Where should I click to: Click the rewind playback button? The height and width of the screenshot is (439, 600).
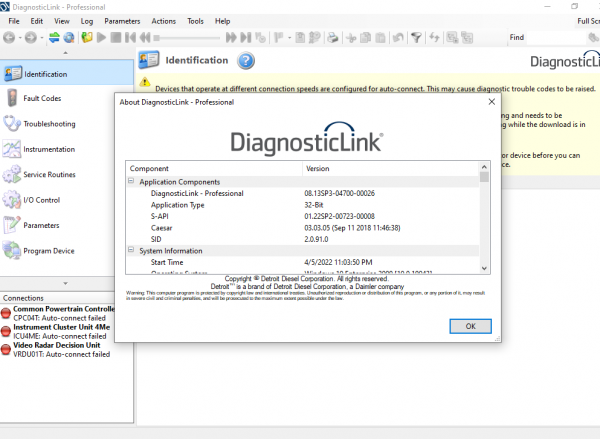(145, 38)
